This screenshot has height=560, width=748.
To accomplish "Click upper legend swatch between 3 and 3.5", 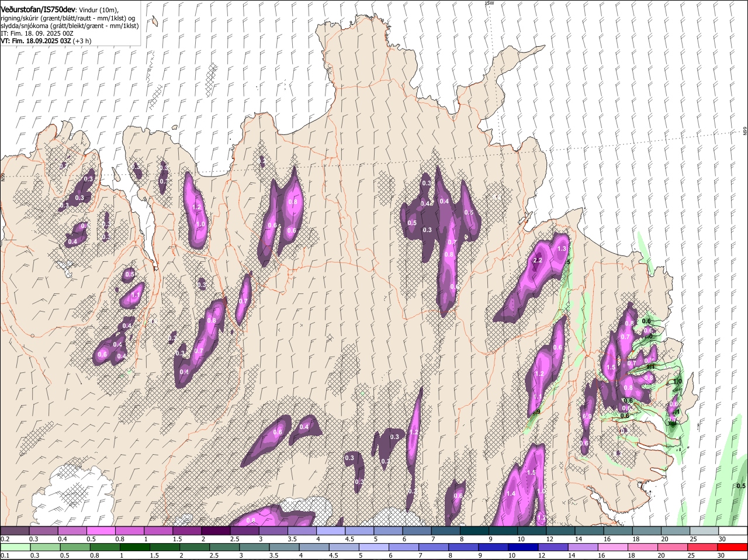I will (273, 530).
